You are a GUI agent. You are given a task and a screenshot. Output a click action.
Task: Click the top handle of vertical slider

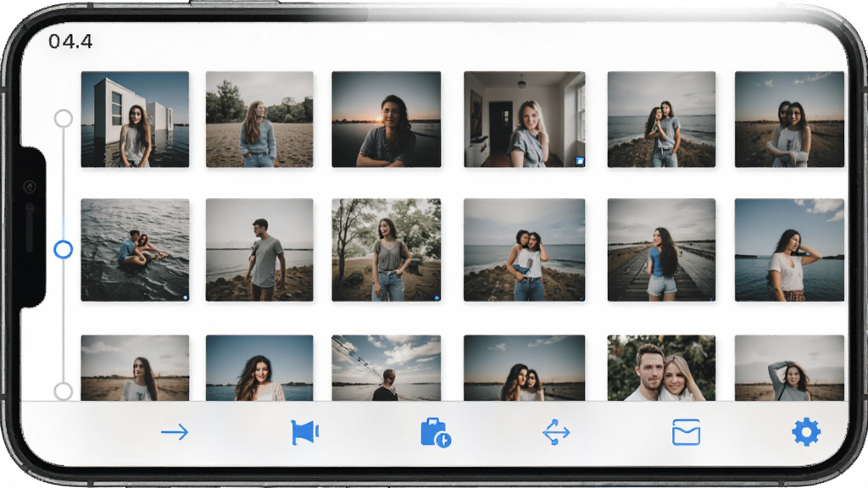(63, 119)
